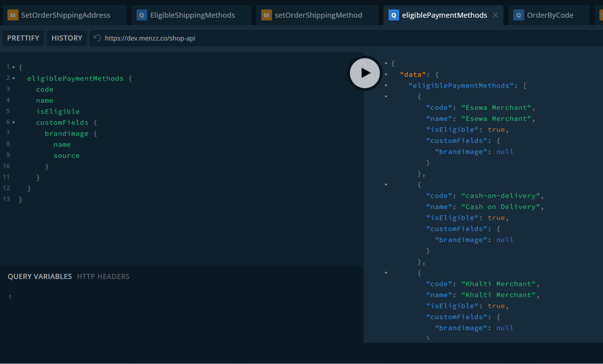Open the HISTORY panel
This screenshot has width=603, height=364.
67,38
